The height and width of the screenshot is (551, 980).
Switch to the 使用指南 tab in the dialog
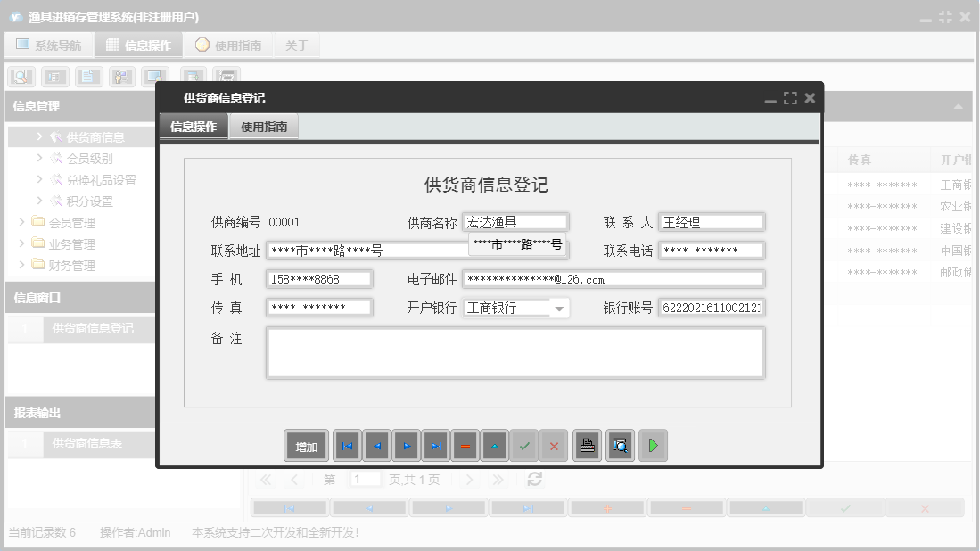pyautogui.click(x=264, y=126)
